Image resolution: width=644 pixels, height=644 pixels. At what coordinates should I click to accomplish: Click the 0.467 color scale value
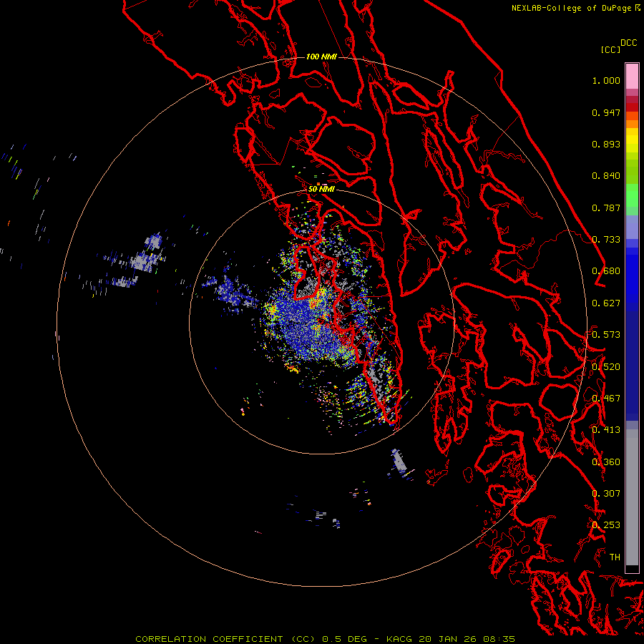tap(606, 399)
